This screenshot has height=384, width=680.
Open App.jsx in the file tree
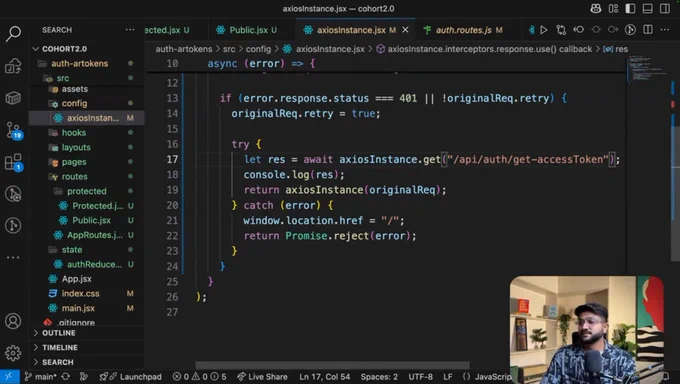pyautogui.click(x=87, y=279)
